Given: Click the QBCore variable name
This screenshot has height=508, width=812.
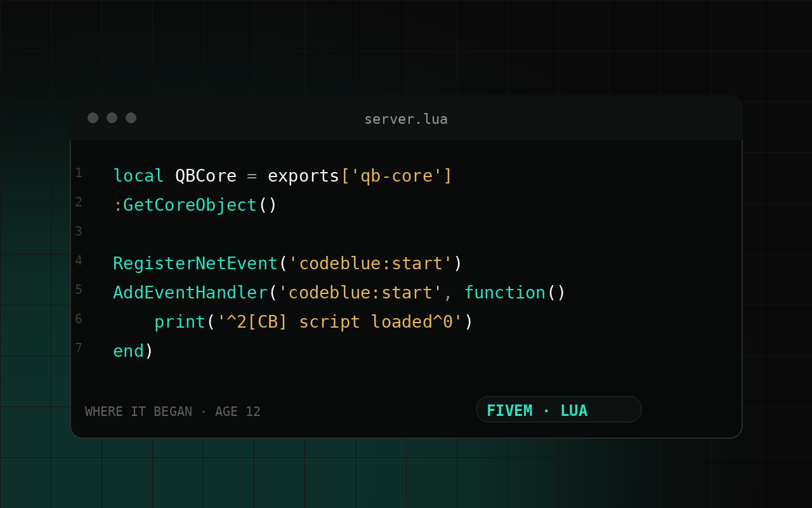Looking at the screenshot, I should point(206,176).
